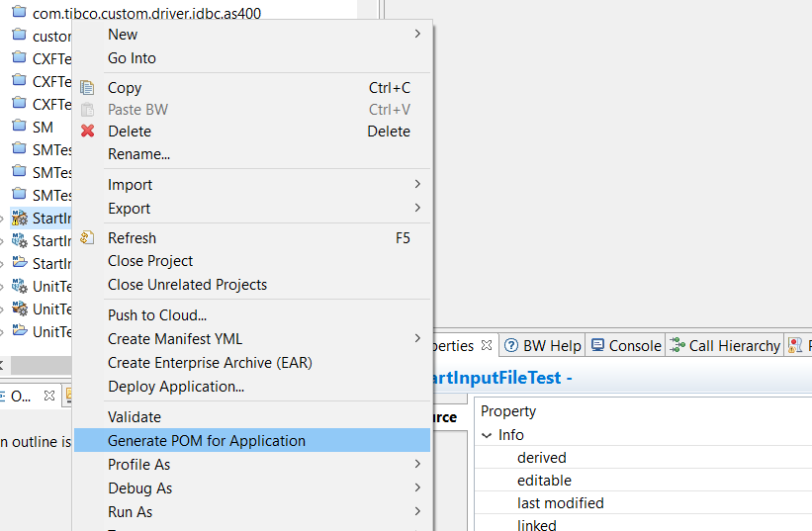Viewport: 812px width, 531px height.
Task: Click Deploy Application menu entry
Action: coord(175,386)
